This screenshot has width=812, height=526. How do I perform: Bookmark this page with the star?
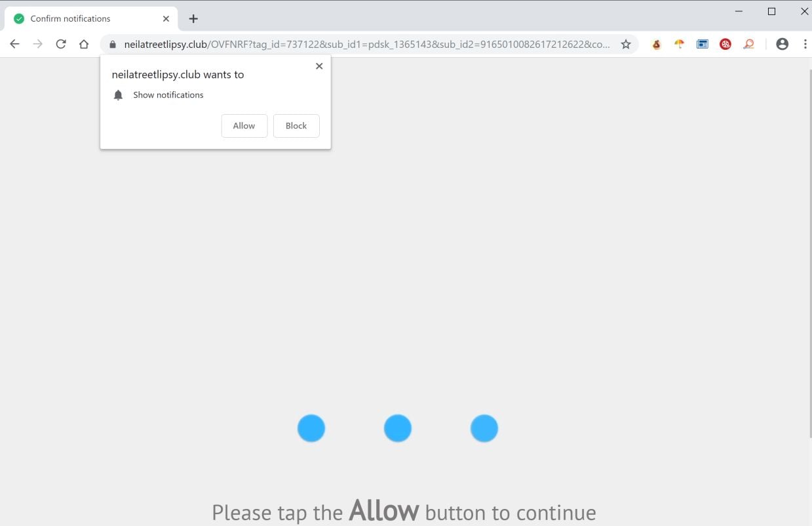point(626,45)
